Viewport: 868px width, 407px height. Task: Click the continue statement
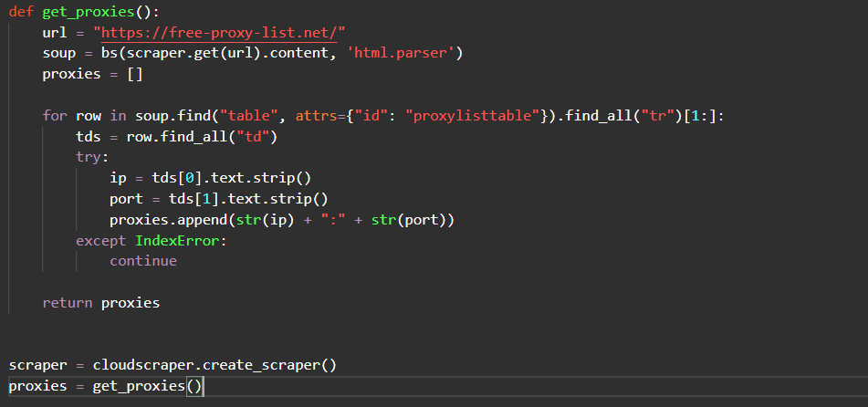tap(143, 261)
